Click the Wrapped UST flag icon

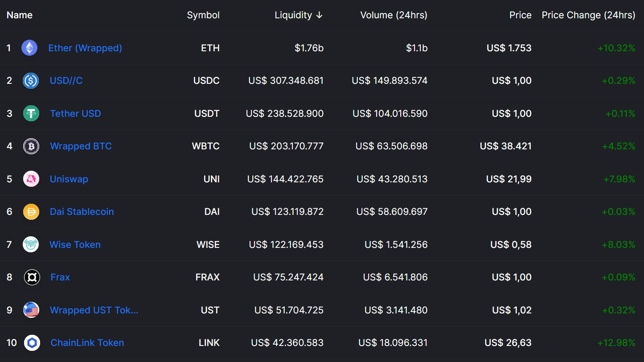pyautogui.click(x=31, y=310)
